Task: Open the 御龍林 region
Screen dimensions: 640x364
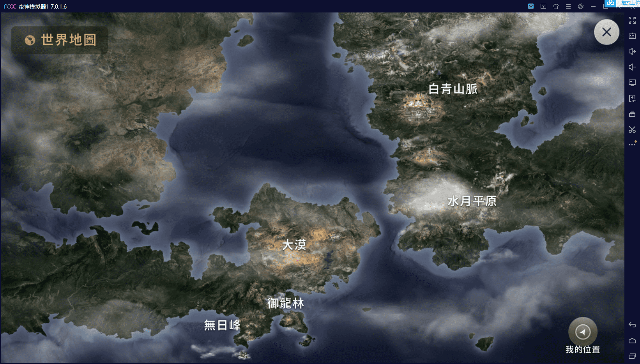Action: pos(286,303)
